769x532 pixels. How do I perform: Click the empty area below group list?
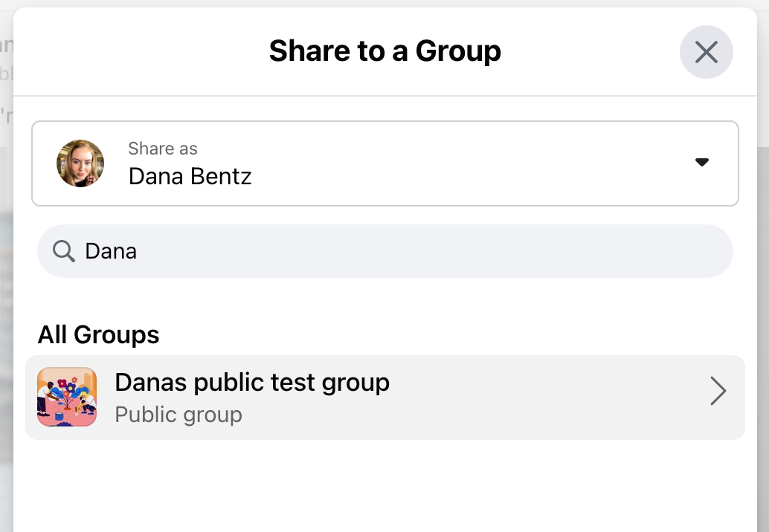tap(384, 487)
